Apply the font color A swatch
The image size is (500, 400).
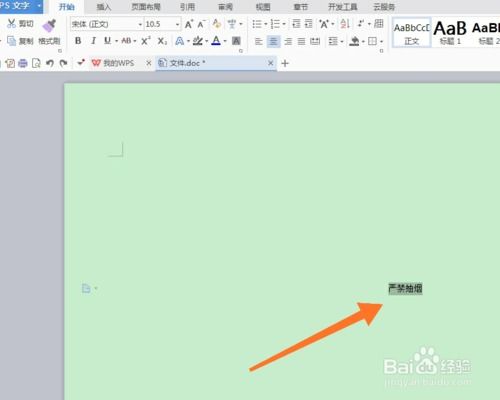point(216,41)
